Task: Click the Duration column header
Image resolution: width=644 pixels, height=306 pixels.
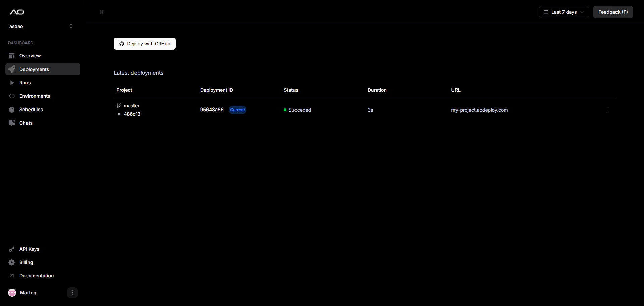Action: (377, 90)
